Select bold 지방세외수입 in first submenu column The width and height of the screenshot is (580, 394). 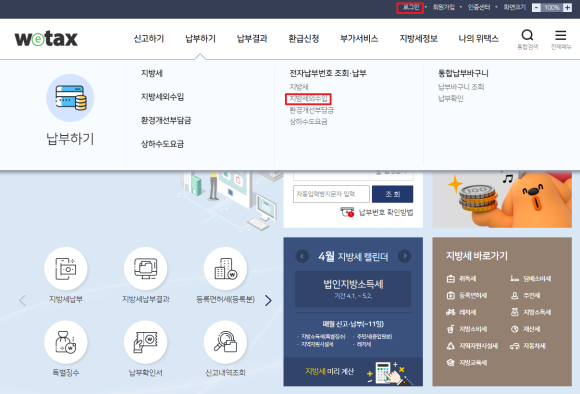click(x=162, y=97)
